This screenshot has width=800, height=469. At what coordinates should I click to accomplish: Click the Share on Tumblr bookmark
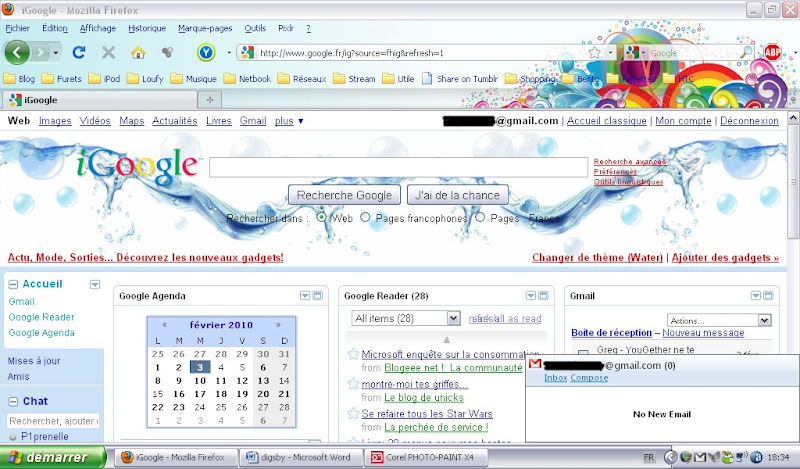[460, 79]
